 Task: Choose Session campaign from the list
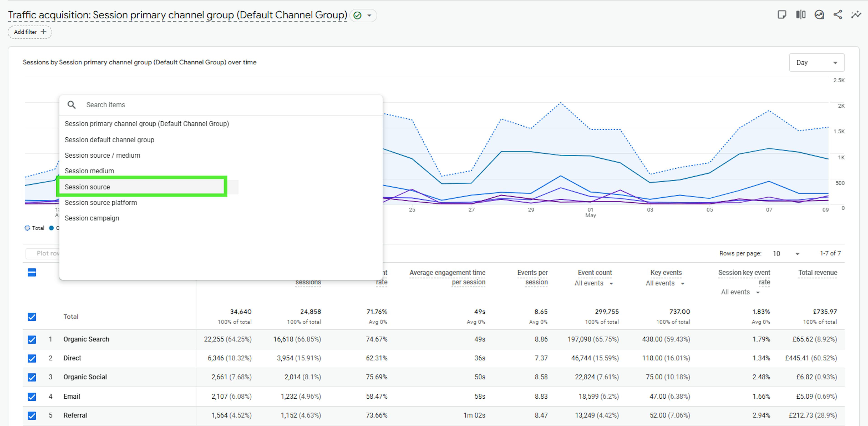[x=92, y=218]
